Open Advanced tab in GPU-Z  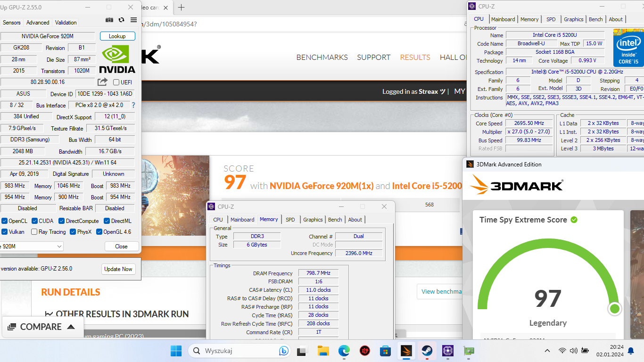tap(38, 22)
